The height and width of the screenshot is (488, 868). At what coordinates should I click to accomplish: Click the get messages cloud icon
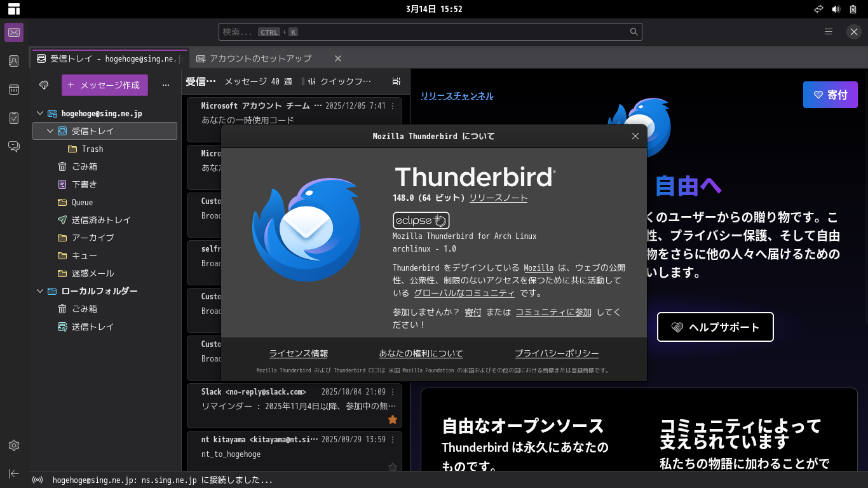coord(44,85)
